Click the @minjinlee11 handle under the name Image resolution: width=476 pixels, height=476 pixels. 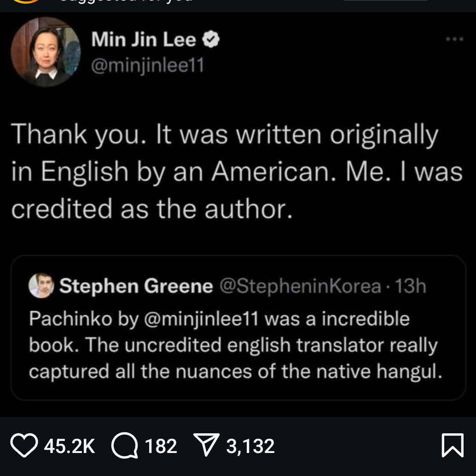[x=147, y=65]
